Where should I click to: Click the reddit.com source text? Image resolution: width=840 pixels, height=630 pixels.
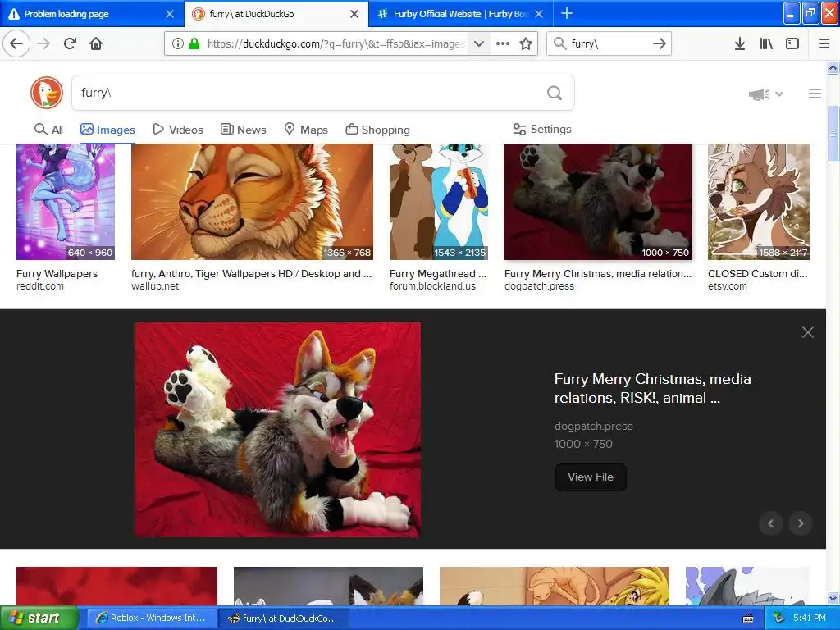[40, 286]
